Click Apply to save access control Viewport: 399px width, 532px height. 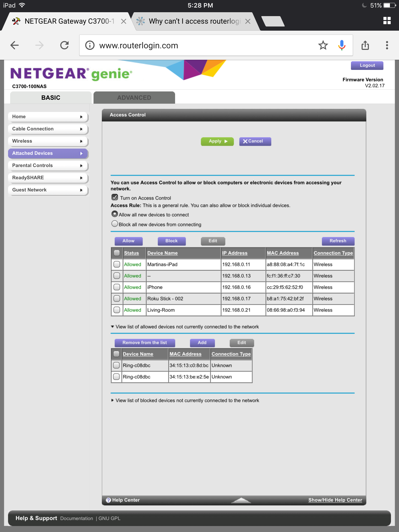tap(217, 141)
